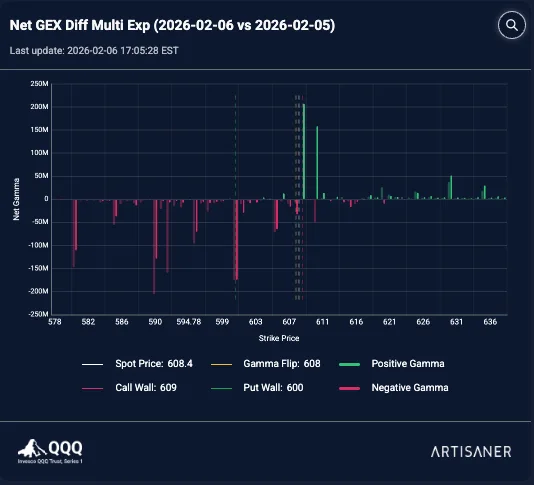Click the Net Gamma axis label
This screenshot has height=485, width=534.
(x=16, y=199)
